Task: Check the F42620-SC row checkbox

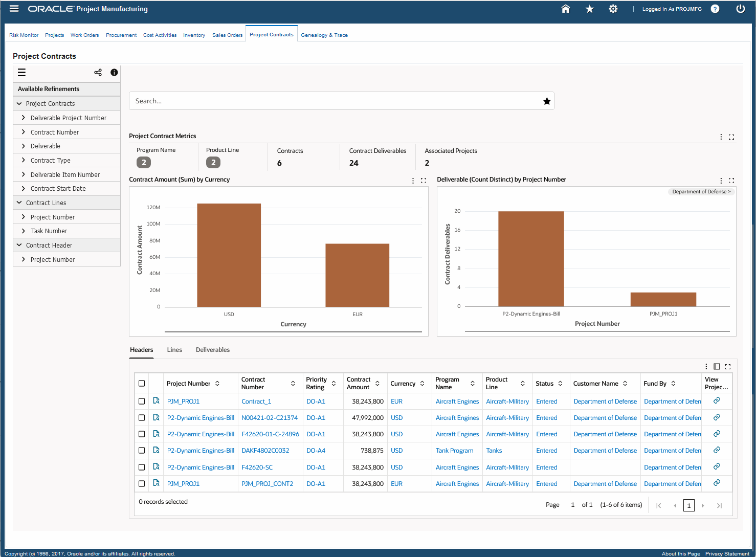Action: (x=142, y=467)
